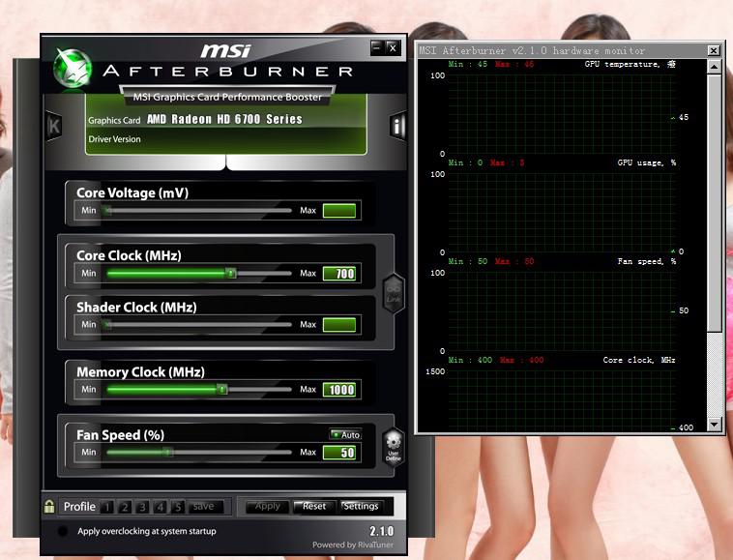
Task: Click the Core Clock value field 700
Action: pos(341,274)
